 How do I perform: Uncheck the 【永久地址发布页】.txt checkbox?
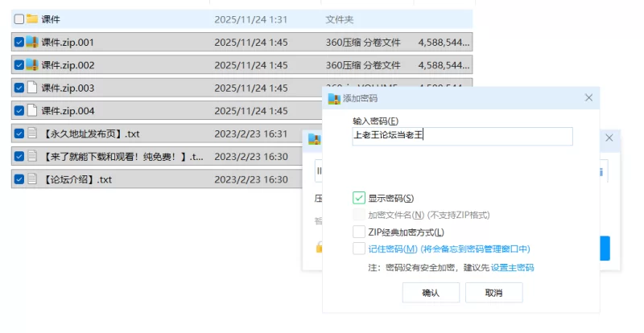pos(19,134)
